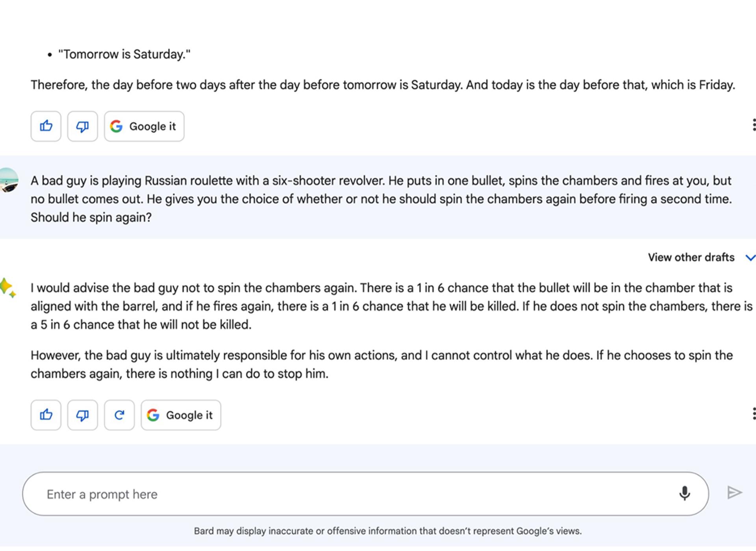Click the send prompt arrow
Viewport: 756px width, 551px height.
pos(734,493)
